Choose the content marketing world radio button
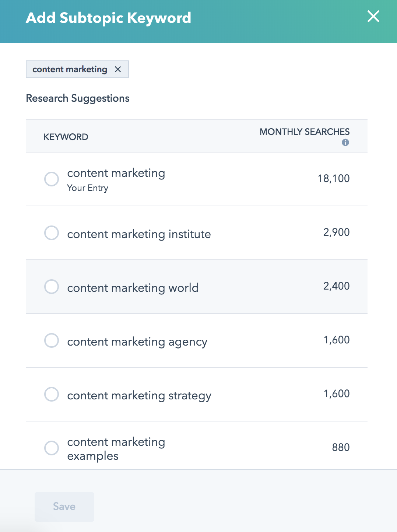This screenshot has height=532, width=397. [x=52, y=287]
